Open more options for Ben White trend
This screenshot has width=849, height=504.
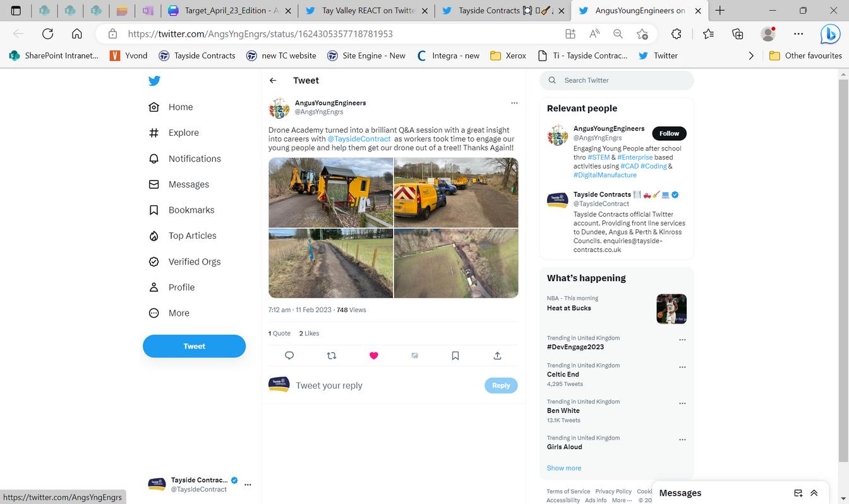682,403
